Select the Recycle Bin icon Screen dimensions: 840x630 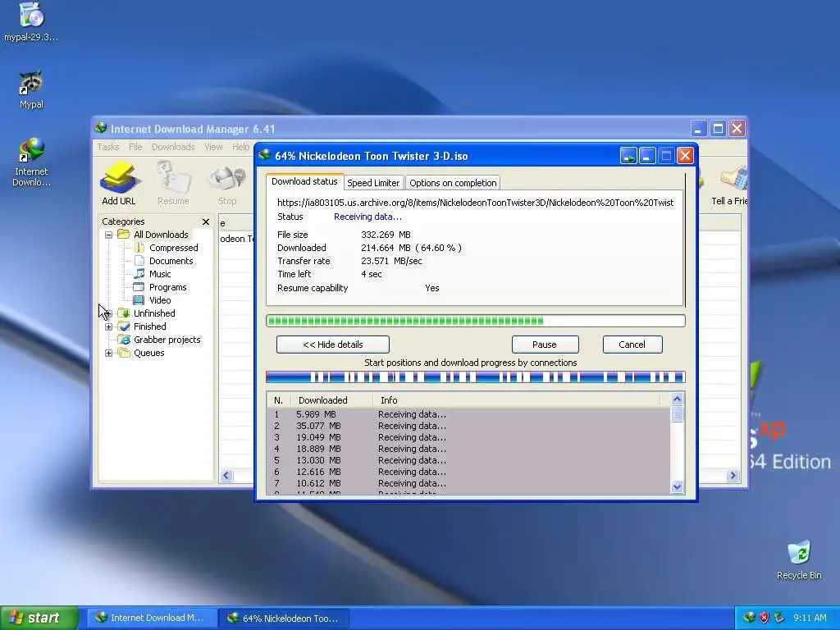click(x=799, y=560)
